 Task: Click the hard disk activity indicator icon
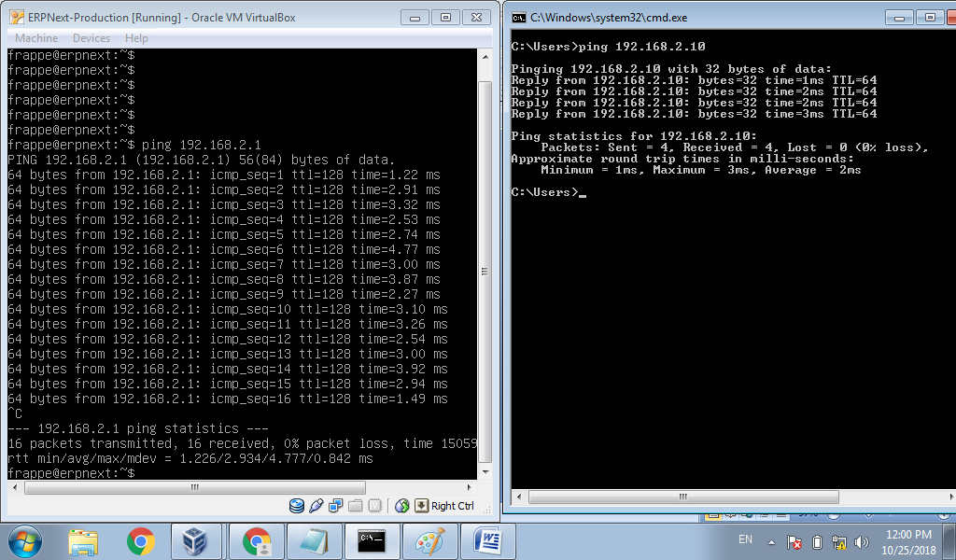(x=297, y=506)
